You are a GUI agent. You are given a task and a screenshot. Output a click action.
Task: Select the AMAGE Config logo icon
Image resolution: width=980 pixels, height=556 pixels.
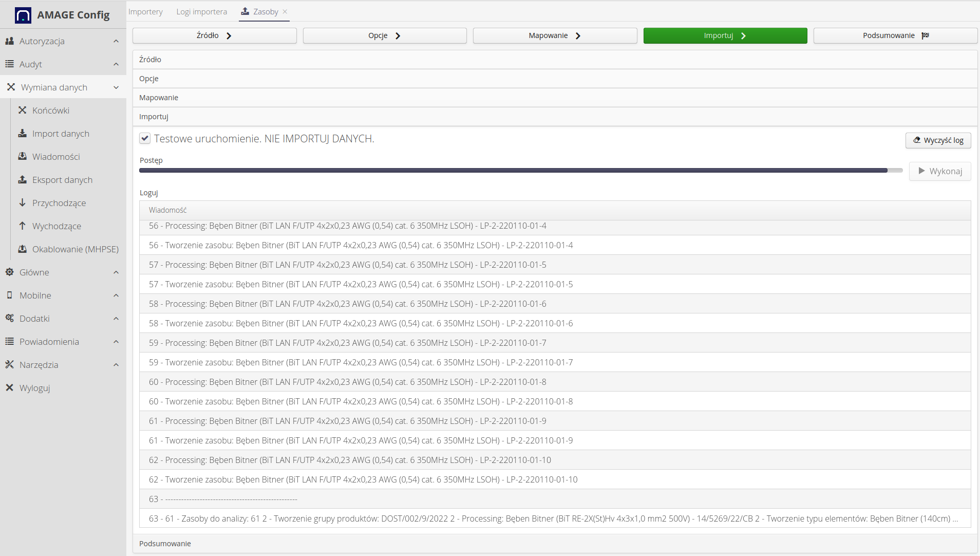[x=23, y=14]
